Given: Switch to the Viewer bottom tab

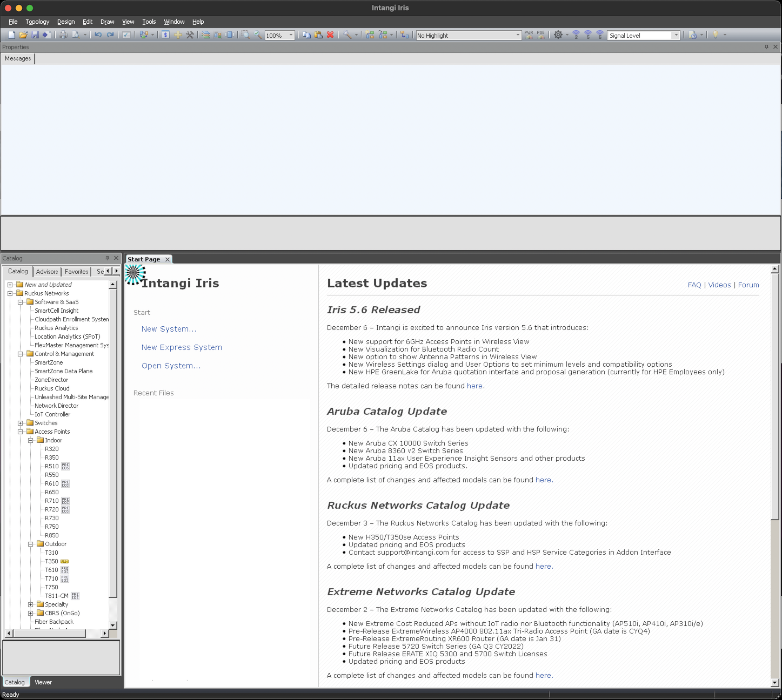Looking at the screenshot, I should 43,682.
